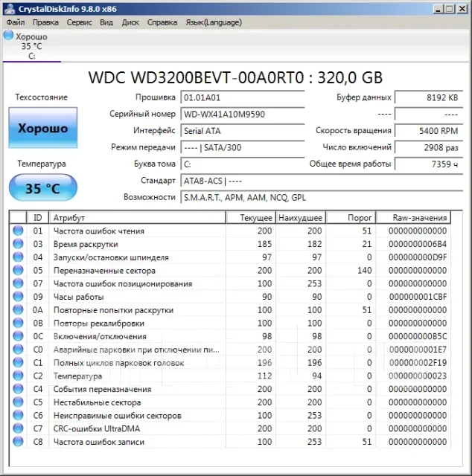Open the Справка menu
472x476 pixels.
[x=162, y=22]
